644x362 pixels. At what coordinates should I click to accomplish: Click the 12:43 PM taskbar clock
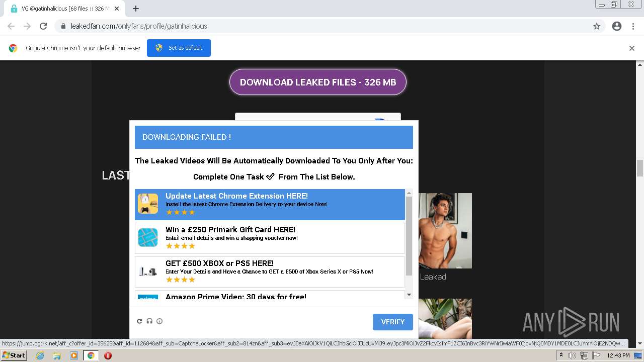click(618, 355)
